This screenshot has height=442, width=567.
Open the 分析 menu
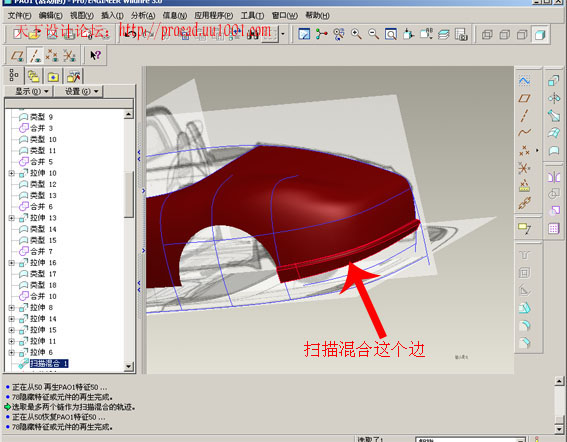coord(143,16)
